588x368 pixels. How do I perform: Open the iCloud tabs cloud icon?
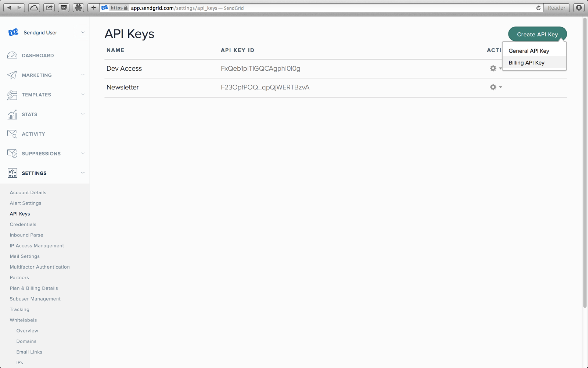[x=34, y=8]
